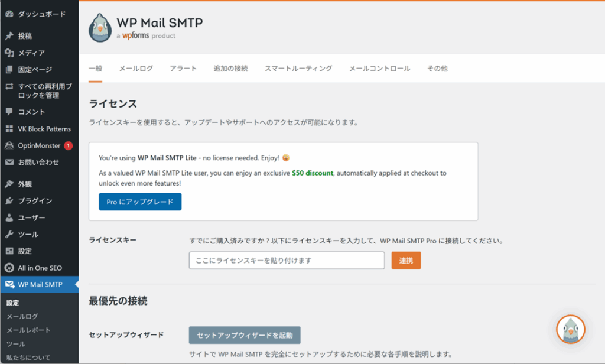This screenshot has width=605, height=364.
Task: Click the user icon beside ユーザー
Action: pos(9,217)
